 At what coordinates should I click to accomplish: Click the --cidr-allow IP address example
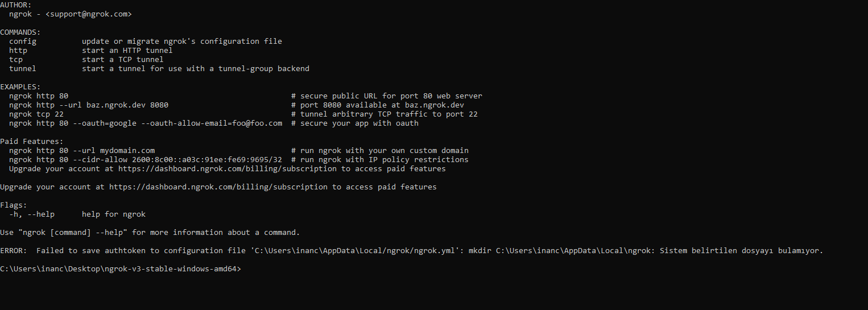218,160
